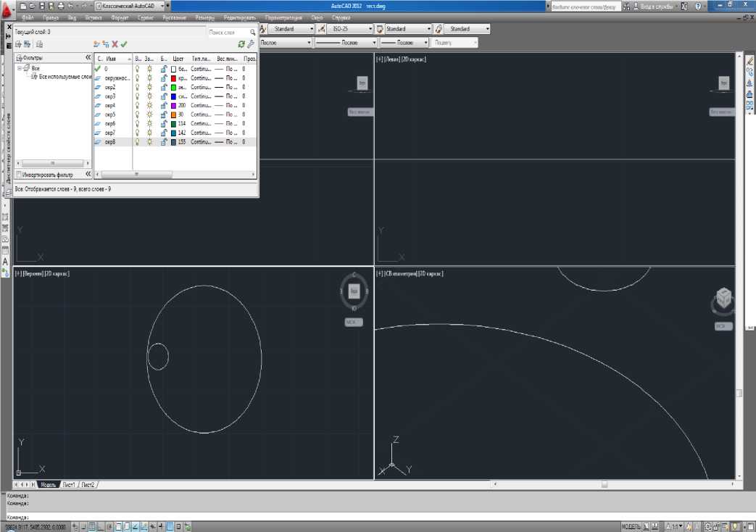Open the 'Формат' menu
Image resolution: width=756 pixels, height=532 pixels.
pos(120,17)
